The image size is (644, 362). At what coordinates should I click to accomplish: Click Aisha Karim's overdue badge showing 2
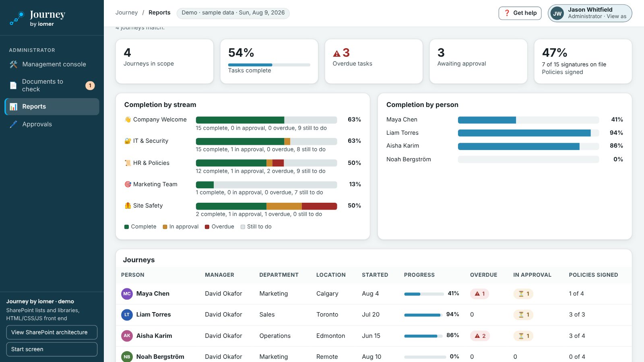(480, 335)
